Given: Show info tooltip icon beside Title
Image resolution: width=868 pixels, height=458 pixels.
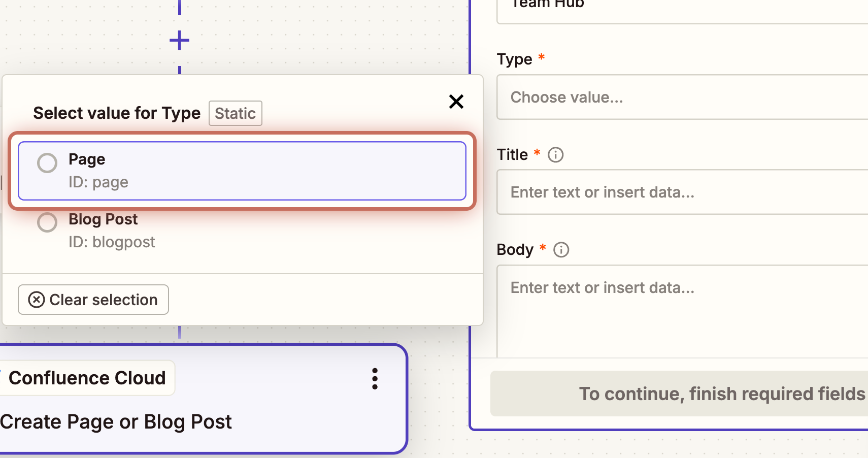Looking at the screenshot, I should (556, 155).
